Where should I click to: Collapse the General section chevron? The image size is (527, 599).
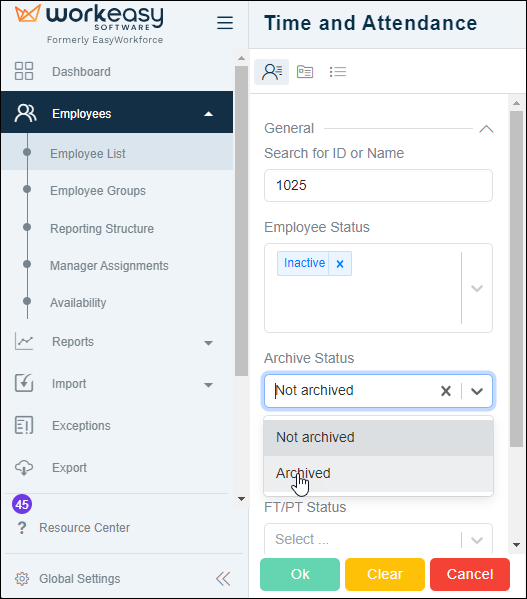click(x=486, y=129)
